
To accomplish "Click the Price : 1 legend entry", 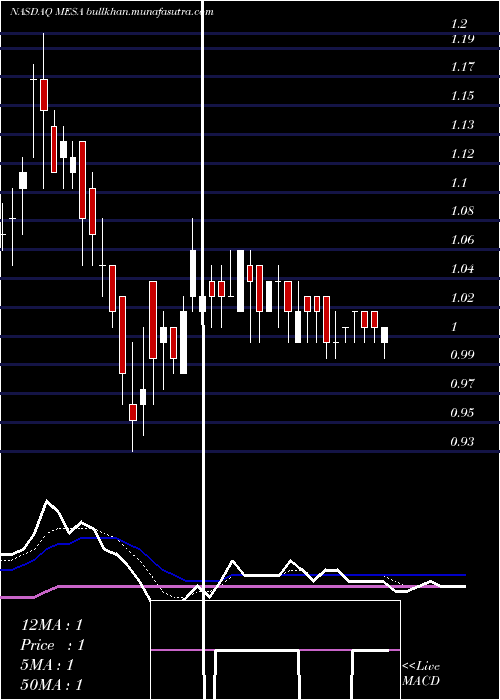I will point(53,645).
